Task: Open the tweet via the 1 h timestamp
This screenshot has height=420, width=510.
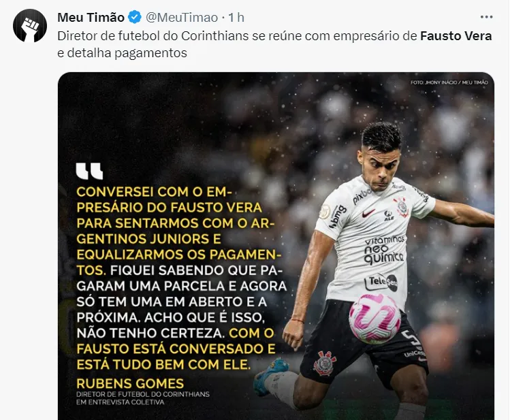Action: (236, 18)
